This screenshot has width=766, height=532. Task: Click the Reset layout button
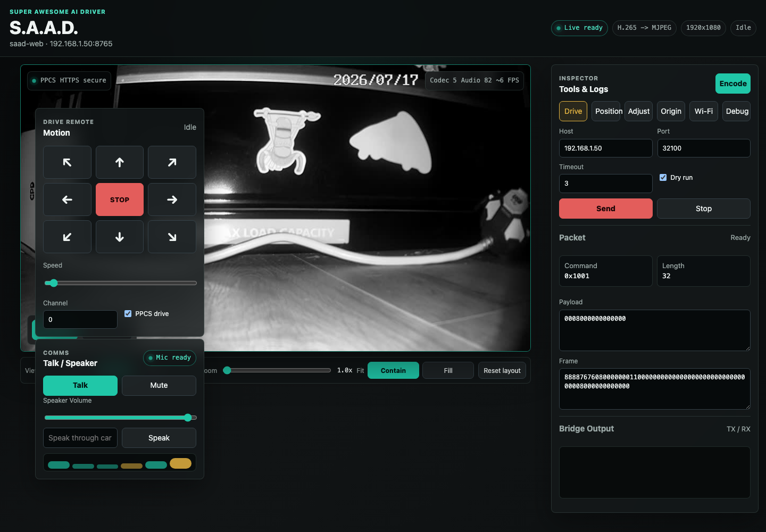[502, 370]
